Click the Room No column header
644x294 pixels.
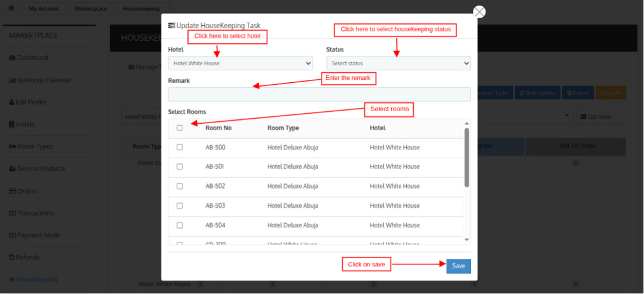click(x=218, y=128)
